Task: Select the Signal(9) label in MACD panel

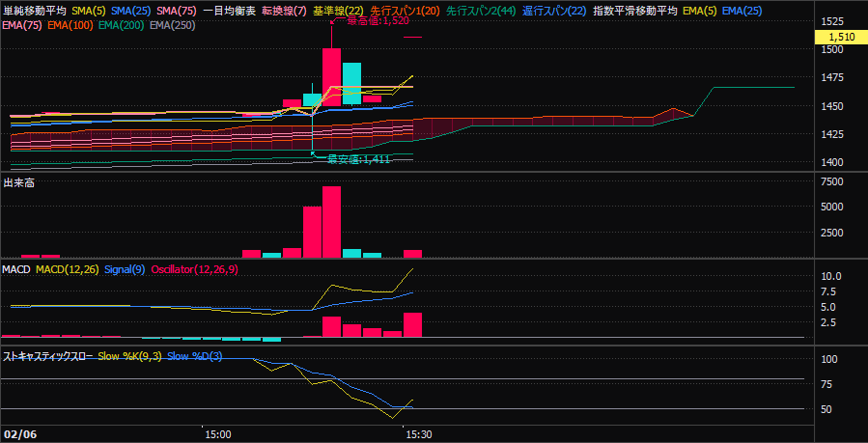Action: pyautogui.click(x=125, y=268)
